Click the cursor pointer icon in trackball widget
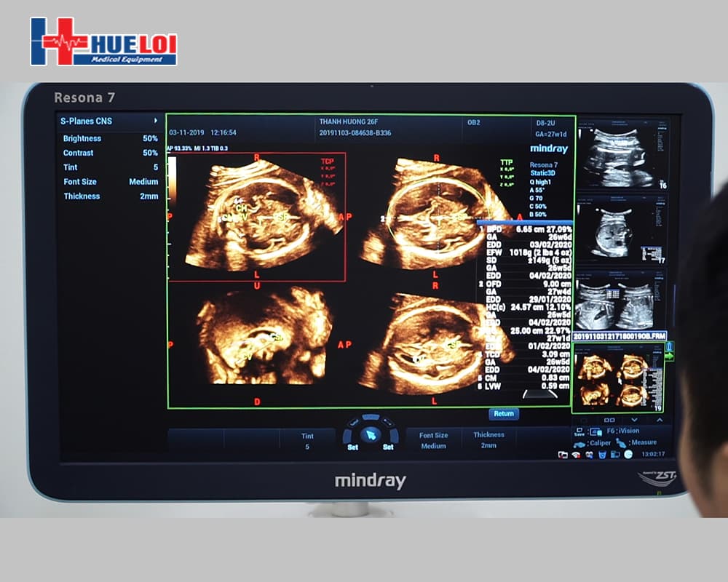The width and height of the screenshot is (728, 582). coord(371,435)
